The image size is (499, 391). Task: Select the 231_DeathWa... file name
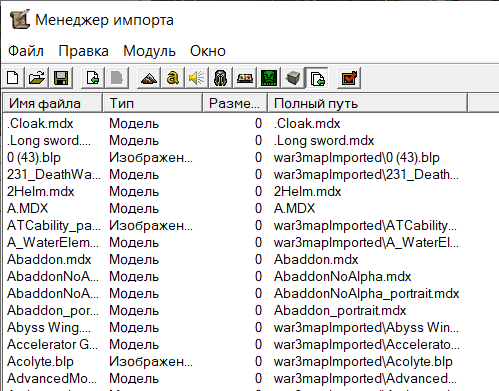54,175
